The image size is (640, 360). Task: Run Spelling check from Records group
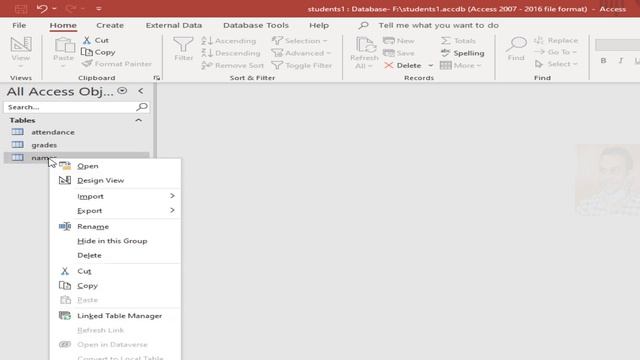click(462, 53)
